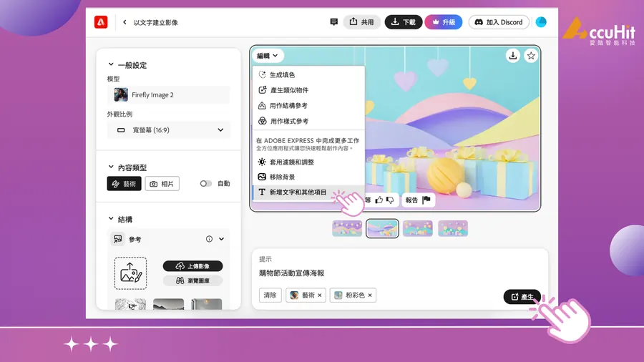Image resolution: width=644 pixels, height=362 pixels.
Task: Toggle the 自動 switch
Action: coord(206,183)
